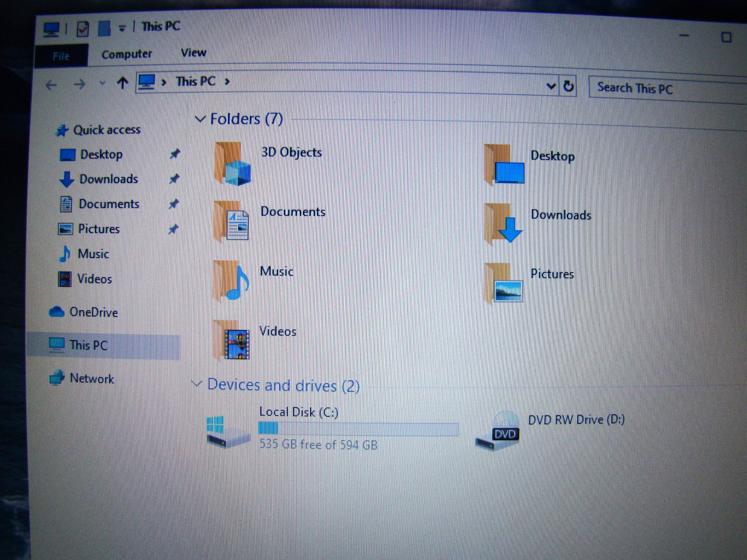This screenshot has height=560, width=747.
Task: Expand the chevron before This PC in address bar
Action: [x=164, y=83]
